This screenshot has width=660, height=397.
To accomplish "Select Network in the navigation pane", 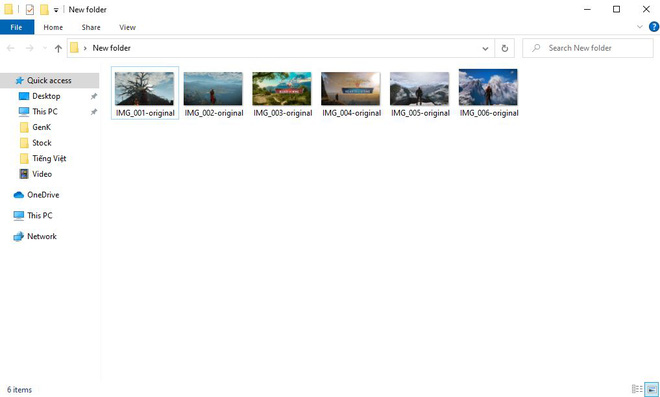I will coord(42,236).
